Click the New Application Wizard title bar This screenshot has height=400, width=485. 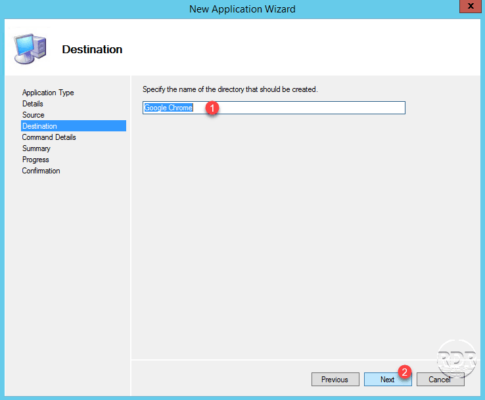click(x=242, y=9)
